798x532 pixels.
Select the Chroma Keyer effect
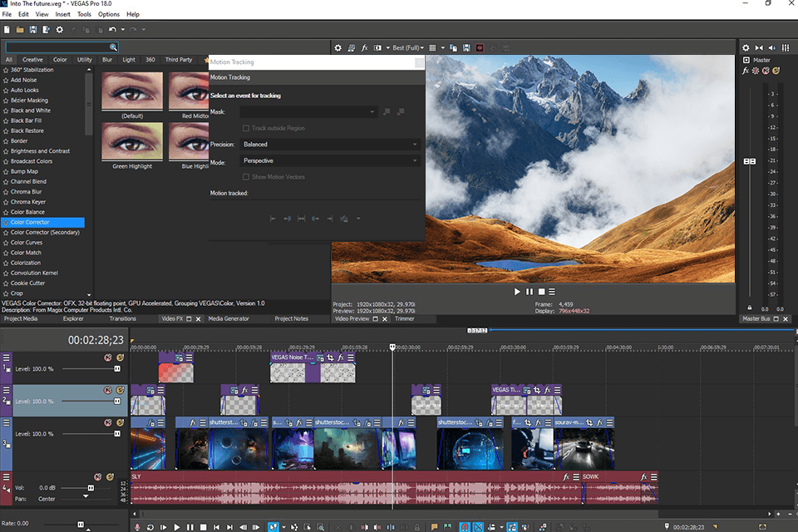click(x=28, y=202)
